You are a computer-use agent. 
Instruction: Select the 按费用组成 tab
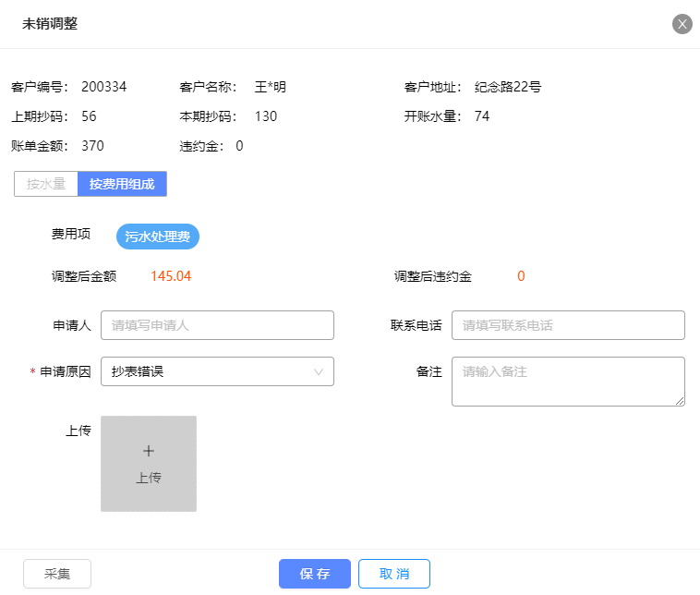[122, 184]
